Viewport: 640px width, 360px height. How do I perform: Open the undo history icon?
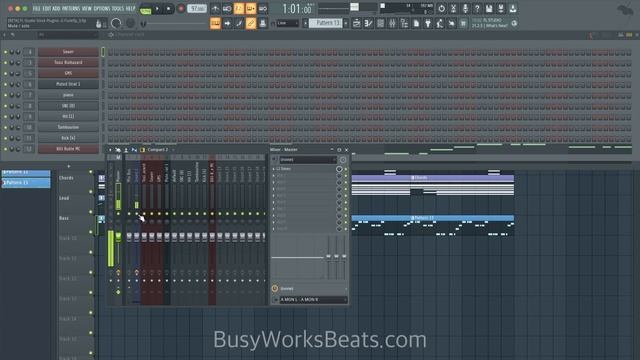(441, 9)
